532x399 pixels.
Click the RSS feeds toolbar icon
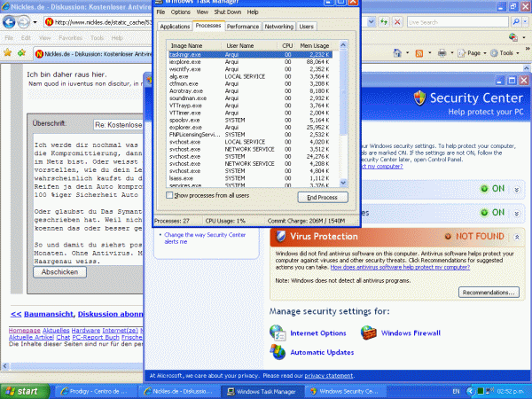pos(419,53)
